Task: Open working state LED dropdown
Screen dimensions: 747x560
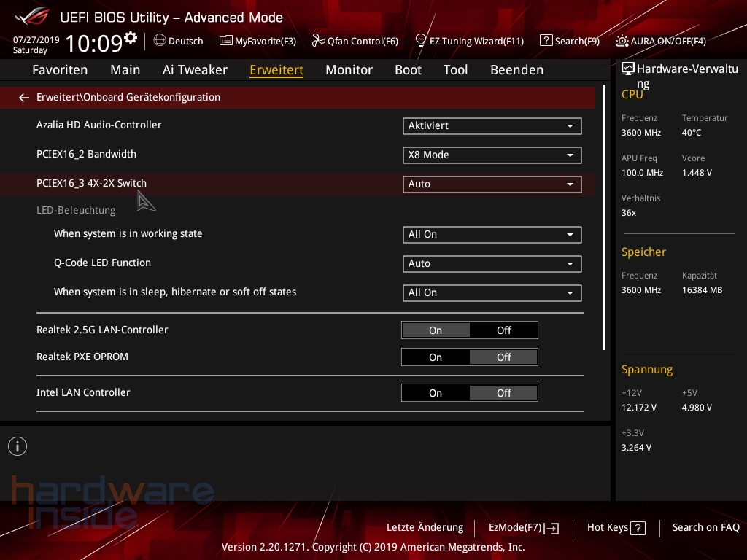Action: (x=492, y=234)
